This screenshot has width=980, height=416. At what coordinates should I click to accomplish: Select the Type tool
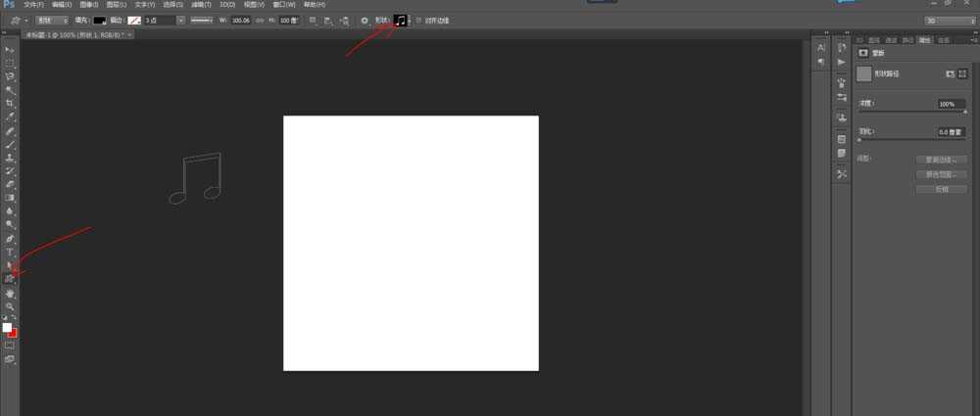click(10, 252)
